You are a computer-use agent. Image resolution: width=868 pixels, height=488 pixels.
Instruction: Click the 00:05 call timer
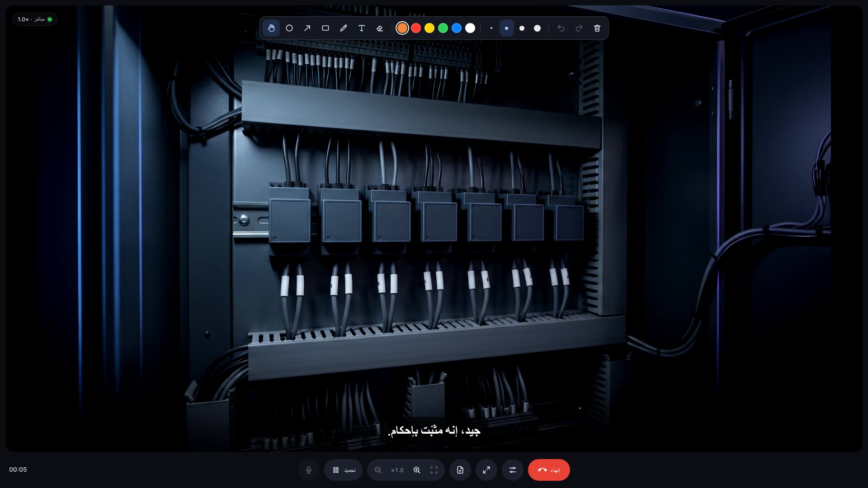tap(18, 469)
